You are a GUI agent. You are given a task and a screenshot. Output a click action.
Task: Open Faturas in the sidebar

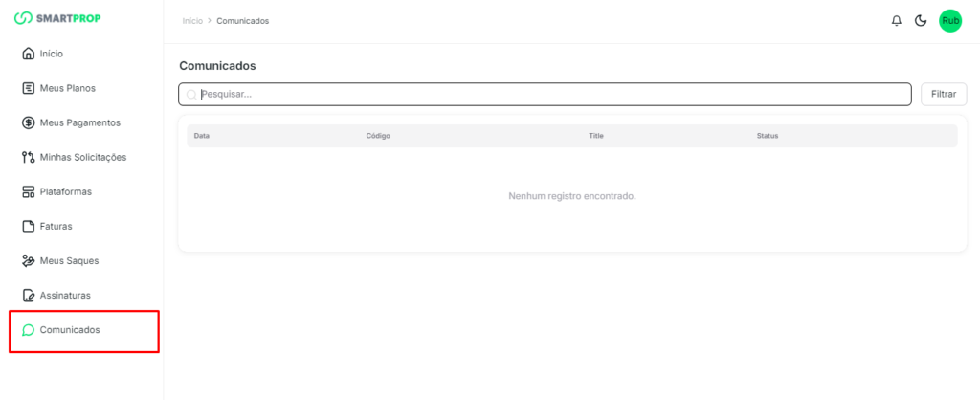56,227
